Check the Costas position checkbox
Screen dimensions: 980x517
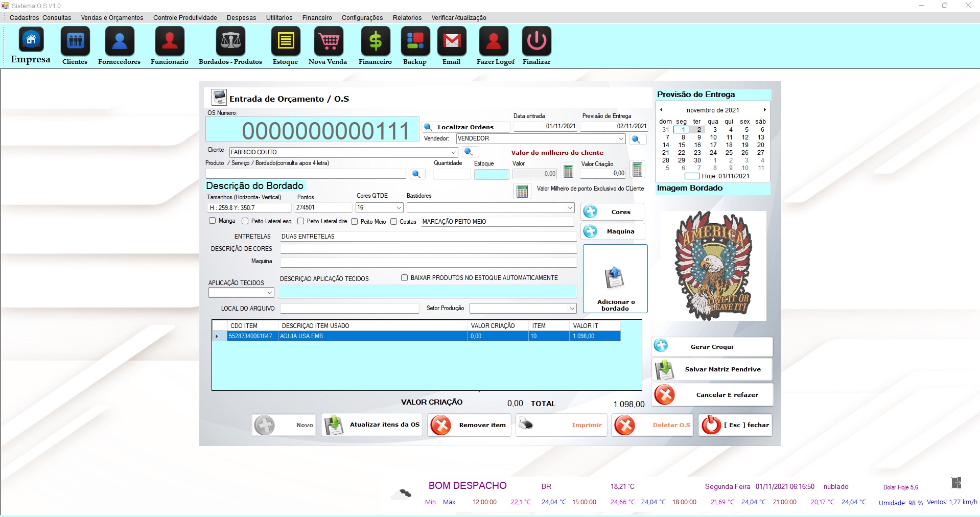click(x=394, y=221)
